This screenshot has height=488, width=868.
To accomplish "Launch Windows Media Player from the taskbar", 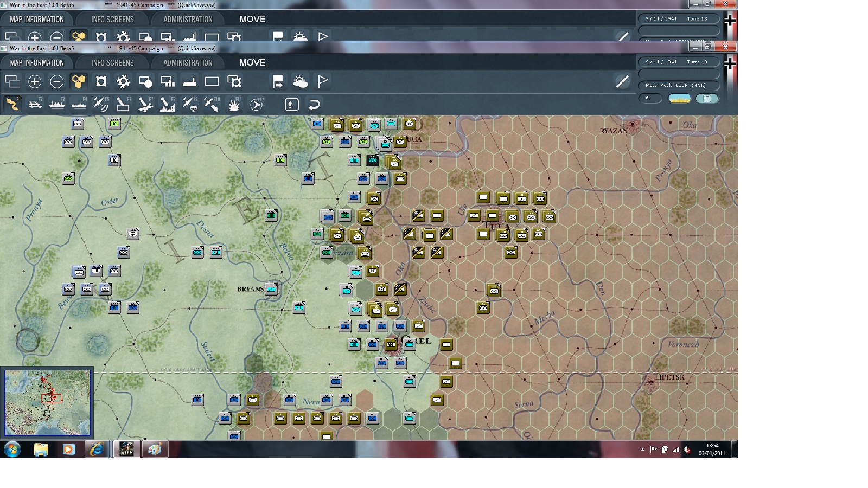I will coord(68,450).
